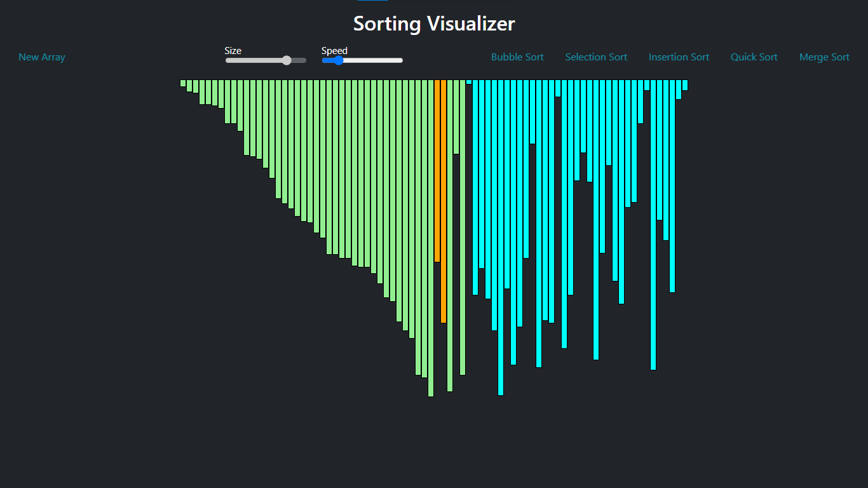The width and height of the screenshot is (868, 488).
Task: Click the Sorting Visualizer title
Action: pyautogui.click(x=433, y=24)
